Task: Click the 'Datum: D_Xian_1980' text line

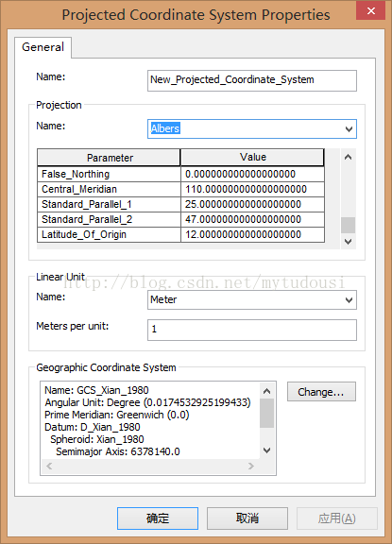Action: 93,427
